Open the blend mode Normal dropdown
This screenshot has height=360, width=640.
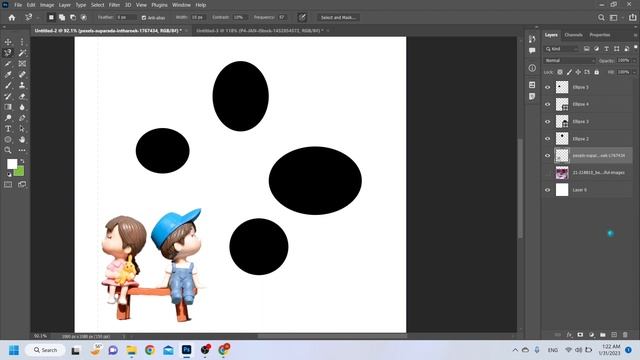[569, 60]
